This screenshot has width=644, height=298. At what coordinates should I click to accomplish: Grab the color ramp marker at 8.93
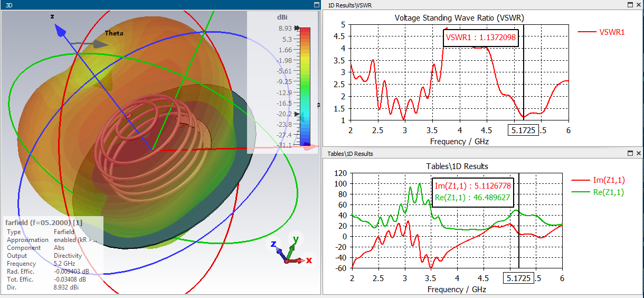point(297,28)
